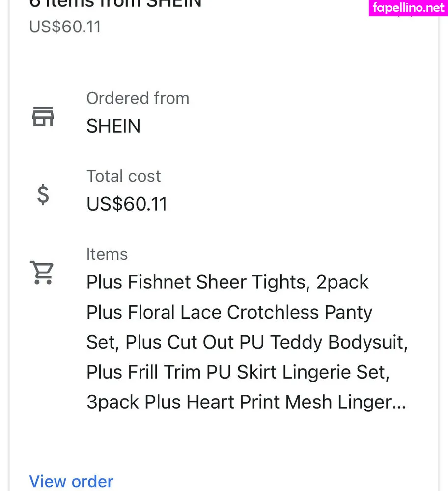Click the Lingerie Set text in items list
448x491 pixels.
338,372
